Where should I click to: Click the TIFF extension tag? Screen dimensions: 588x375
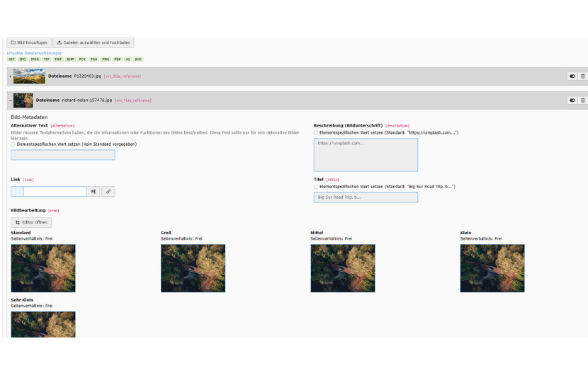pyautogui.click(x=58, y=59)
